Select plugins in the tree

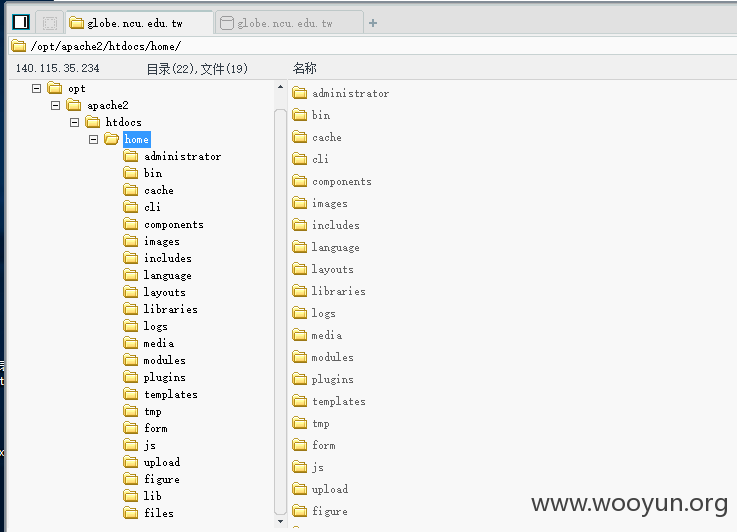165,377
